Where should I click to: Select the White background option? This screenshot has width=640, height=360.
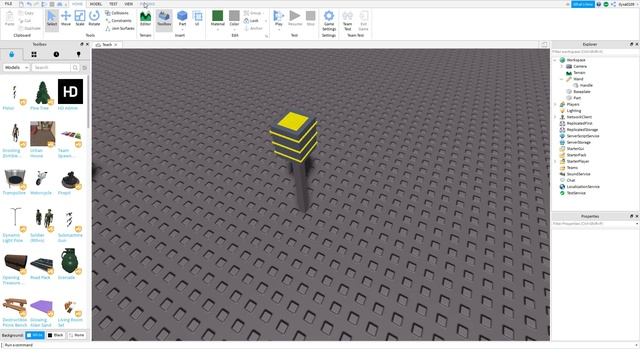pos(35,335)
